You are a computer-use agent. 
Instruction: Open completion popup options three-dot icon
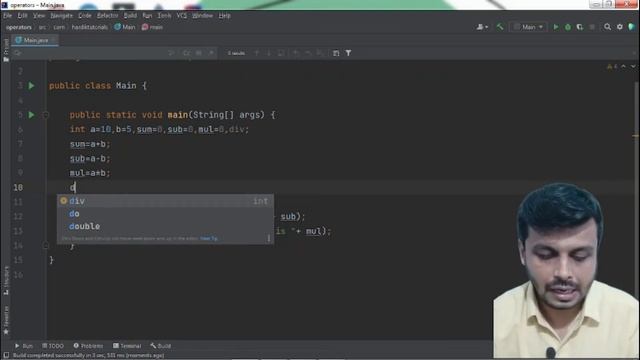(x=269, y=238)
